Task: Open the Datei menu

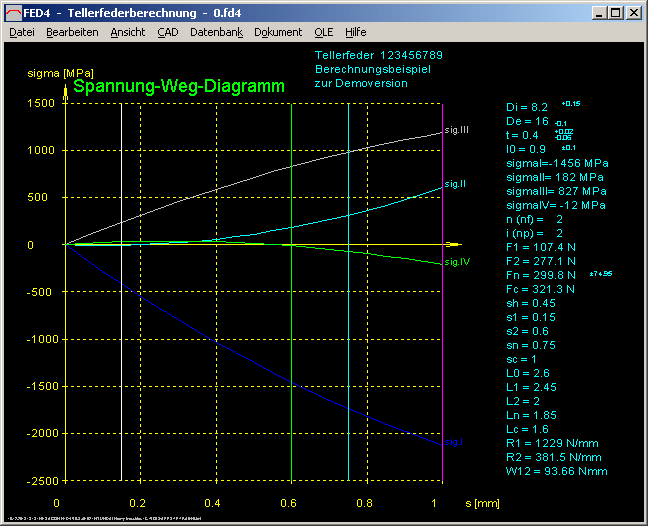Action: [x=22, y=32]
